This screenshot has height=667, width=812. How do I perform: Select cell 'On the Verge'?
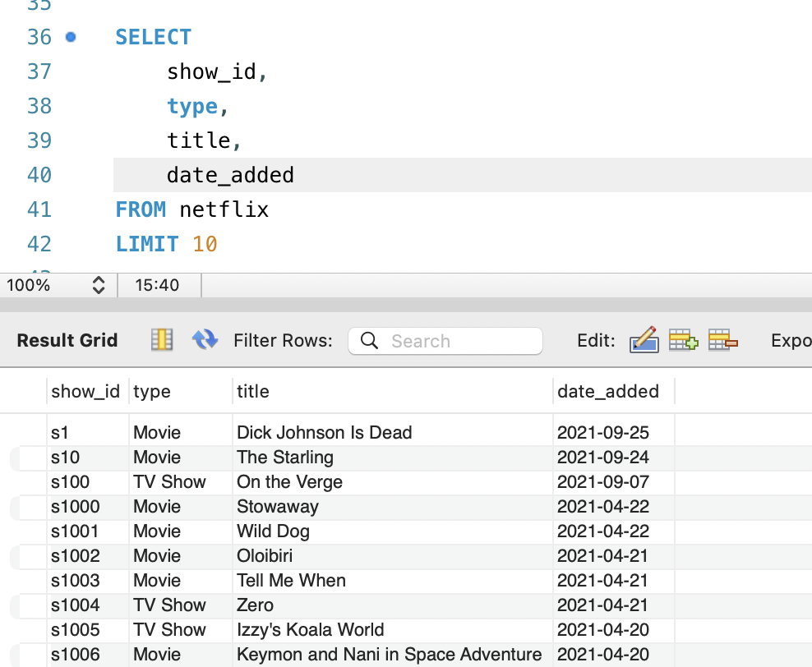392,482
